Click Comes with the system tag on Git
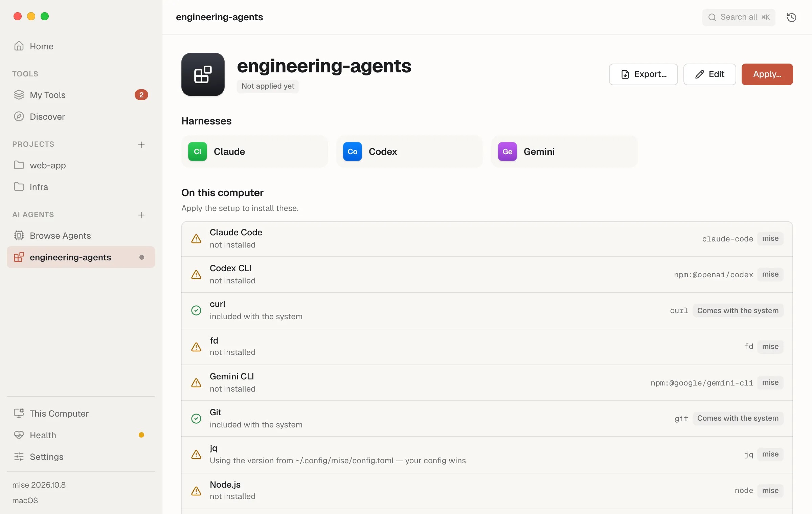 coord(738,418)
